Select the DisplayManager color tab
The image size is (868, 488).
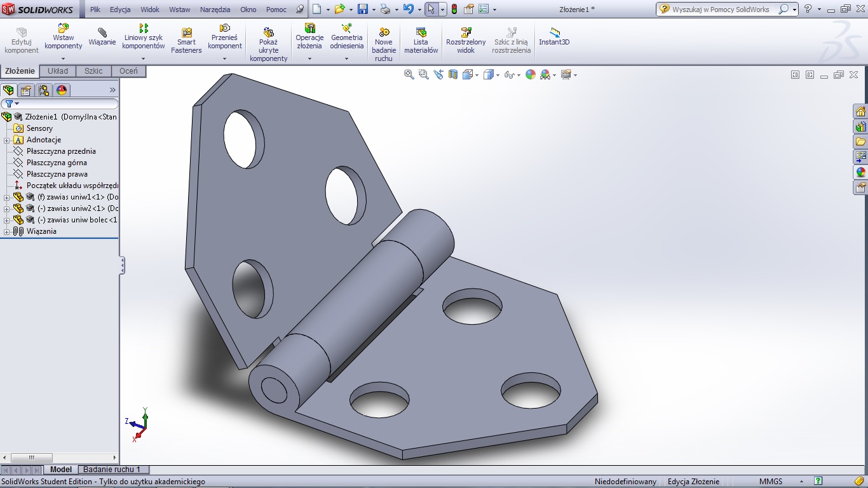pyautogui.click(x=62, y=90)
